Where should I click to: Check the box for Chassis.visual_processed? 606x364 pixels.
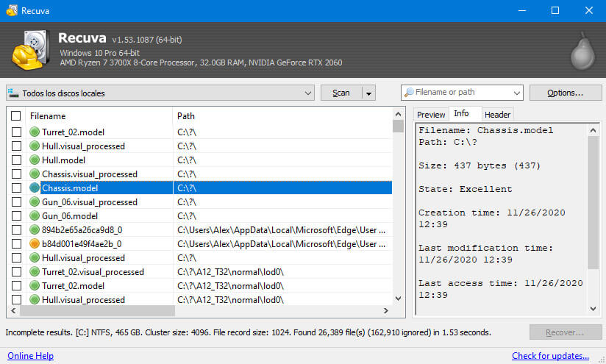(16, 174)
